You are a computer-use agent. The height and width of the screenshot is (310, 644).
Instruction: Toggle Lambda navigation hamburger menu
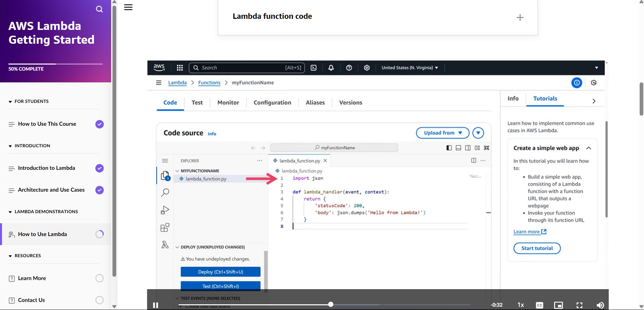pos(158,83)
